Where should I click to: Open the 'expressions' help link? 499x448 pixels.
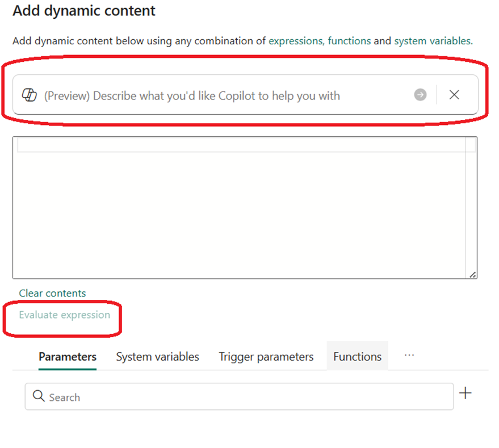[x=296, y=41]
